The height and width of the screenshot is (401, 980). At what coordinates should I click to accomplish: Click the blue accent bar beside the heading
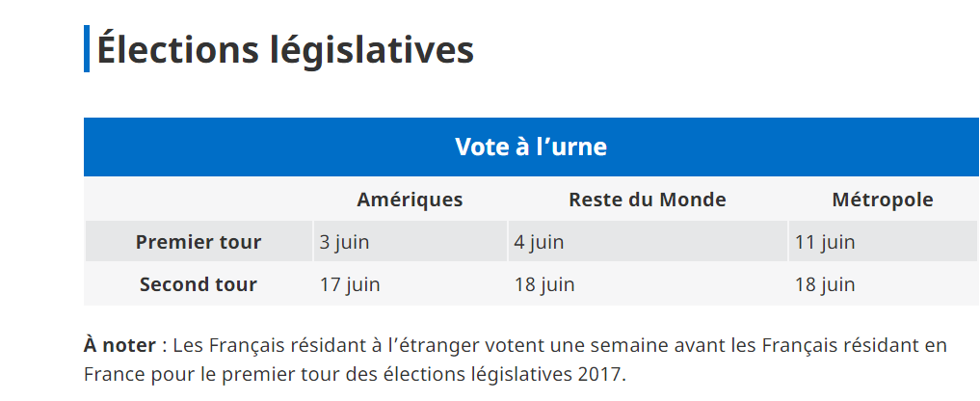pos(87,49)
